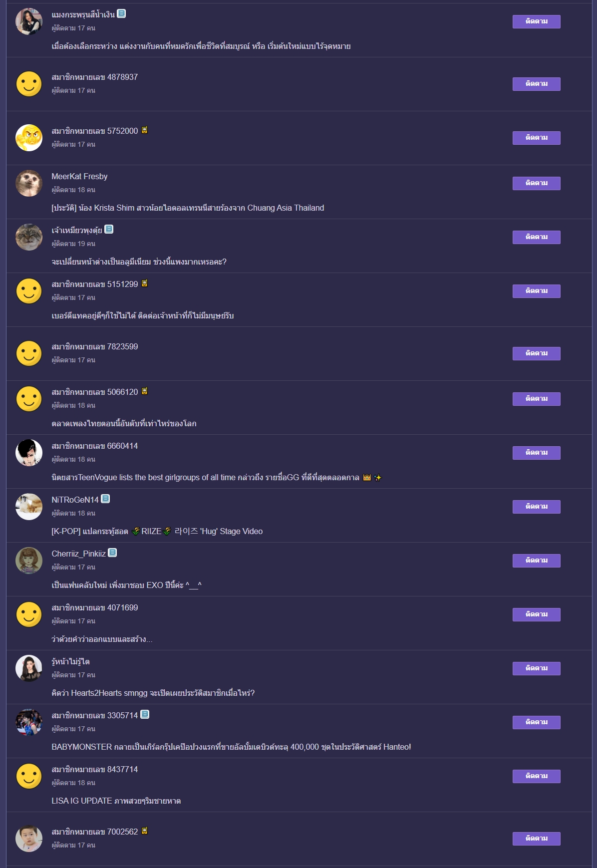
Task: Follow MeerKat Fresby with the ติดตาม button
Action: pyautogui.click(x=536, y=183)
